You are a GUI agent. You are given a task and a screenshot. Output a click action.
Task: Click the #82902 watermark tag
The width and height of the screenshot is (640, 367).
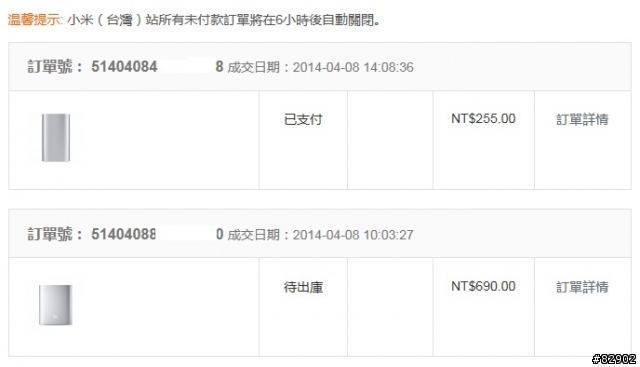pyautogui.click(x=614, y=359)
